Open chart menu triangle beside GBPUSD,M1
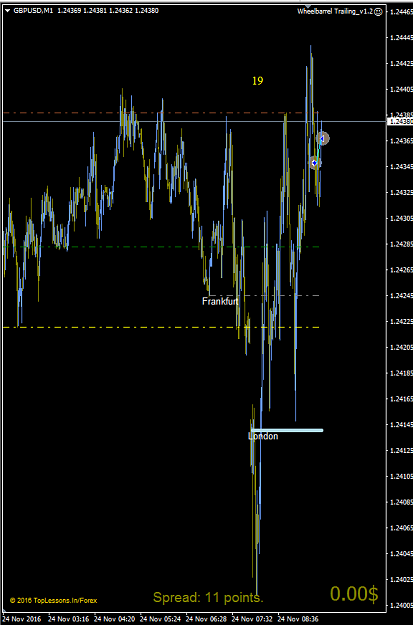Screen dimensions: 413x625 pos(7,11)
